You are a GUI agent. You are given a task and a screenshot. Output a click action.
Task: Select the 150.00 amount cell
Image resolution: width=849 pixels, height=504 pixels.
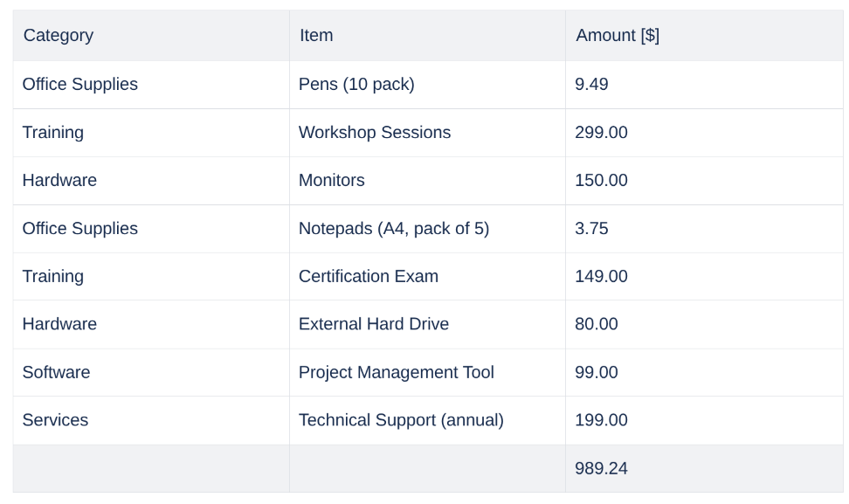pos(601,181)
